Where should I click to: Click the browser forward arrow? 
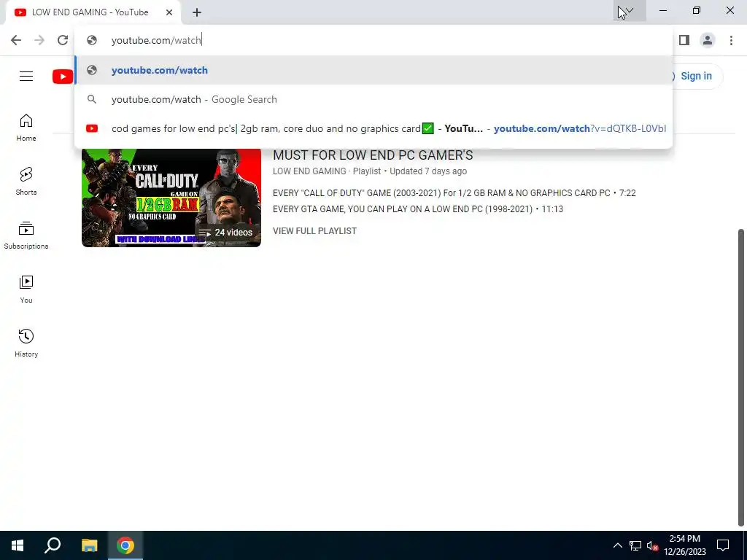(x=39, y=40)
